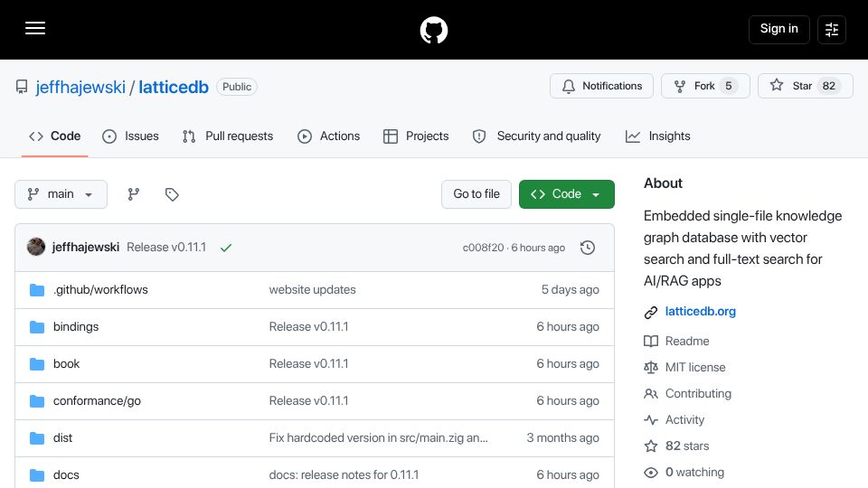868x488 pixels.
Task: Select the Code tab
Action: [55, 136]
